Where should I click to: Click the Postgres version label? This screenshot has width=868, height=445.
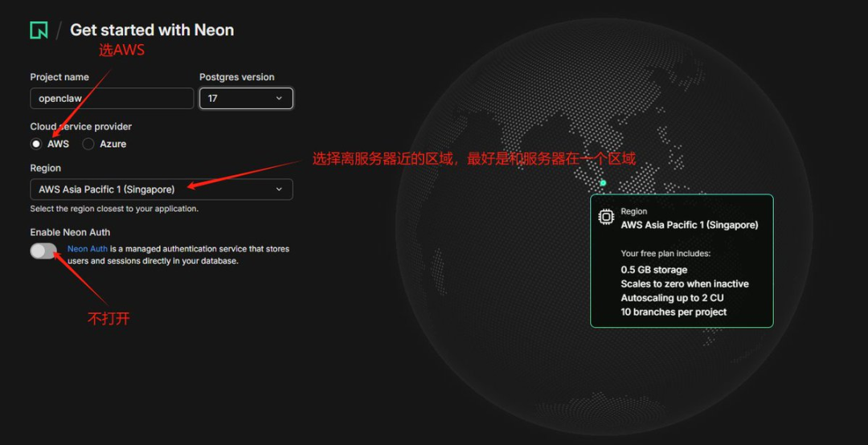237,77
